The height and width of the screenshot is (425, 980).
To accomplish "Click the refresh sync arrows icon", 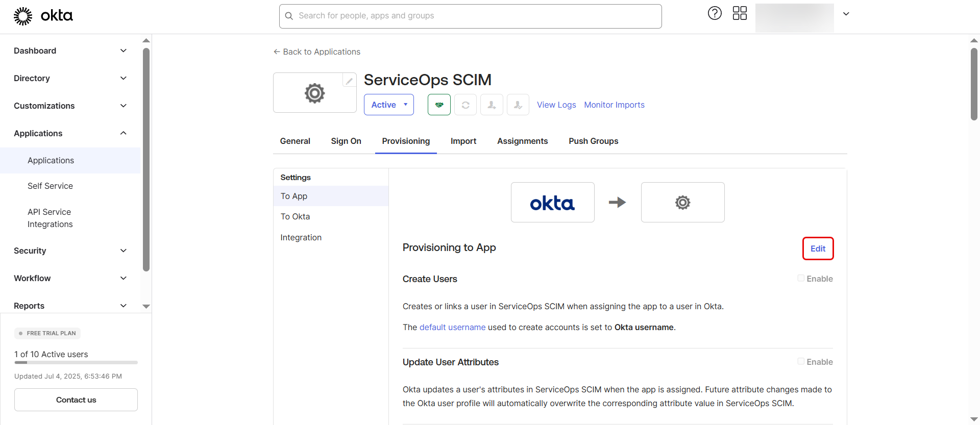I will tap(465, 105).
